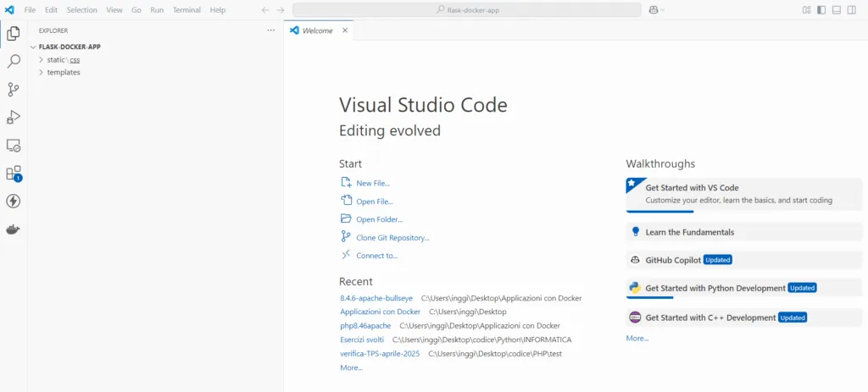Viewport: 868px width, 392px height.
Task: Open the Customize Layout control
Action: [807, 10]
